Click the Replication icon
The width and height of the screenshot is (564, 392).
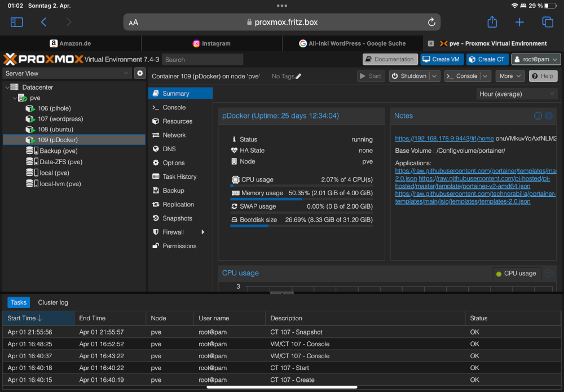click(156, 204)
